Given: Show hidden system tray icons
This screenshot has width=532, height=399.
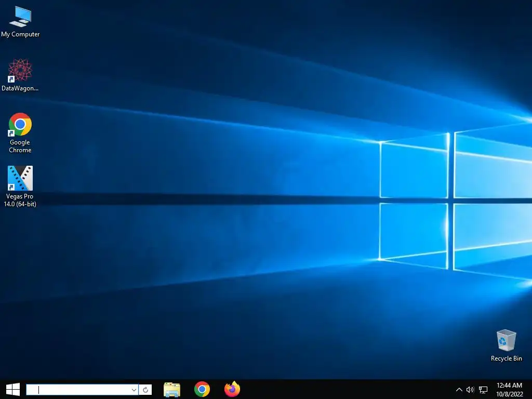Looking at the screenshot, I should 459,390.
